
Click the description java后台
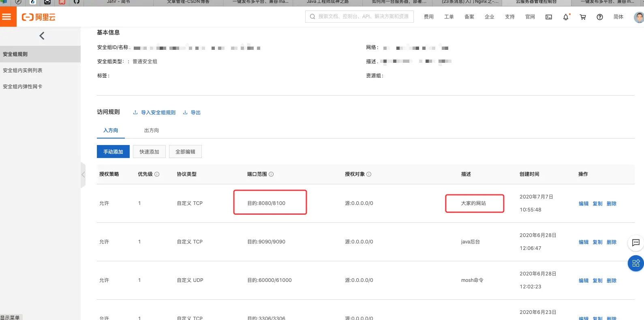pyautogui.click(x=471, y=242)
